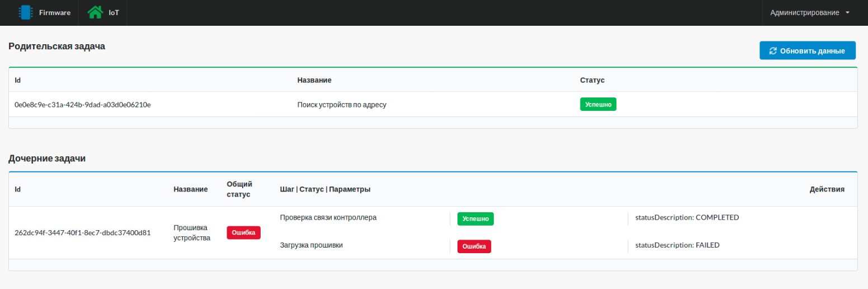The width and height of the screenshot is (868, 289).
Task: Select the Загрузка прошивки step
Action: [x=311, y=245]
